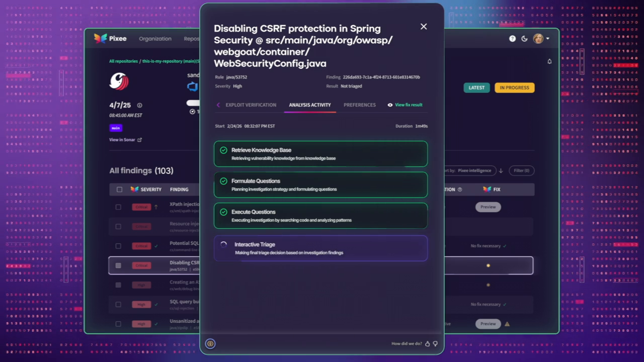Click the notifications bell icon
The height and width of the screenshot is (362, 644).
[x=549, y=61]
